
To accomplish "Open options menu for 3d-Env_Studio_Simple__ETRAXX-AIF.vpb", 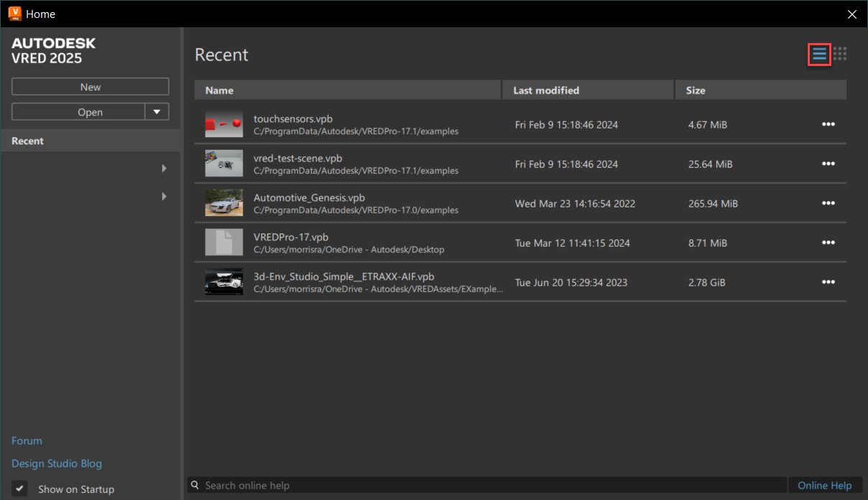I will pos(829,282).
